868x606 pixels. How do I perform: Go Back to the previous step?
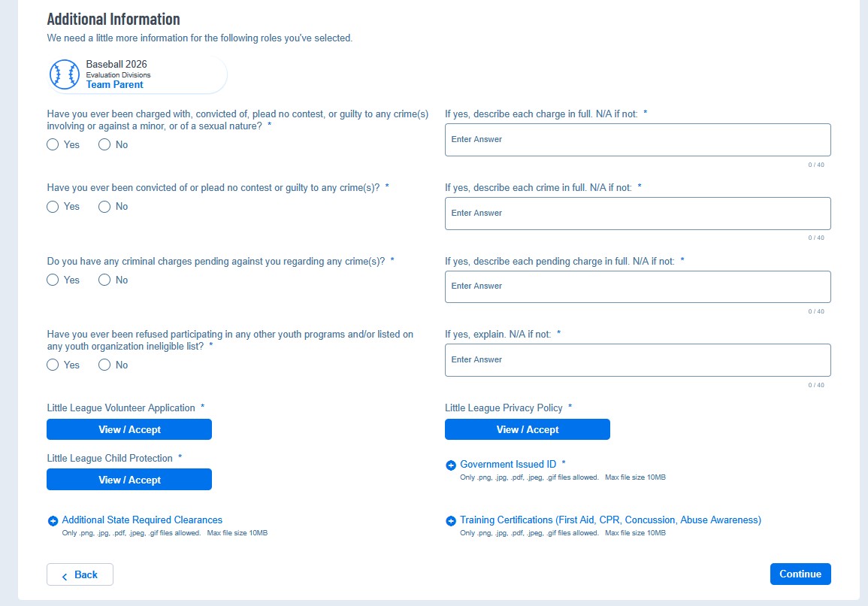tap(80, 574)
